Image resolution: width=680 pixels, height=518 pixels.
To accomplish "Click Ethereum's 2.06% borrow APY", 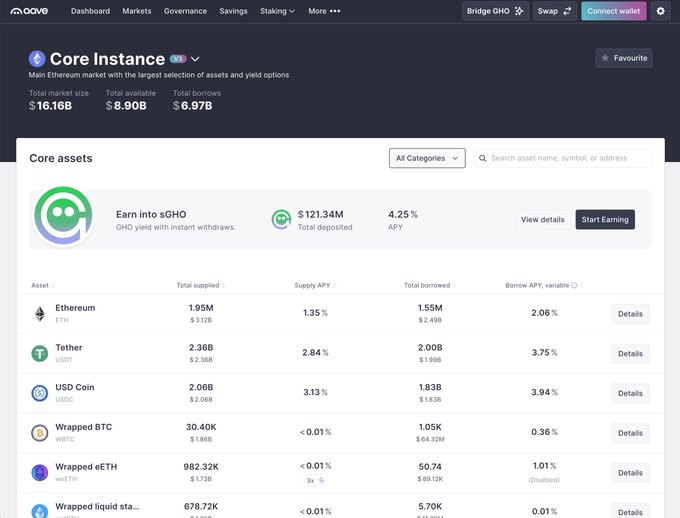I will [x=544, y=313].
